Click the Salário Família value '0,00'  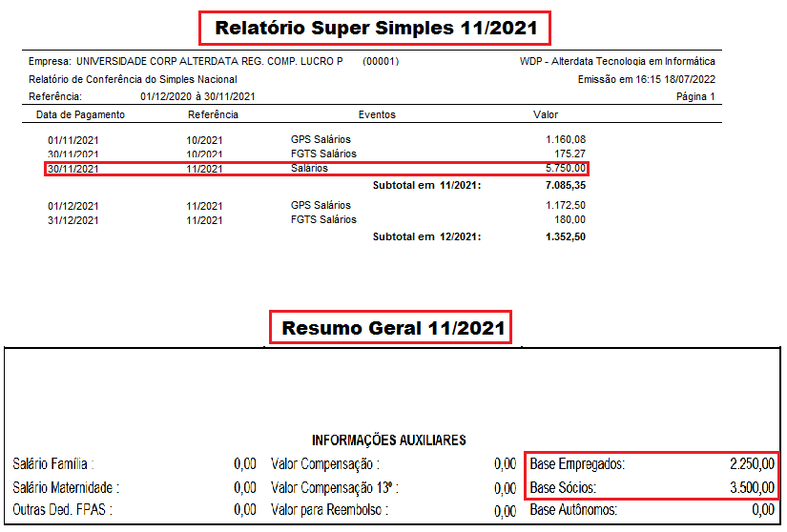click(245, 464)
